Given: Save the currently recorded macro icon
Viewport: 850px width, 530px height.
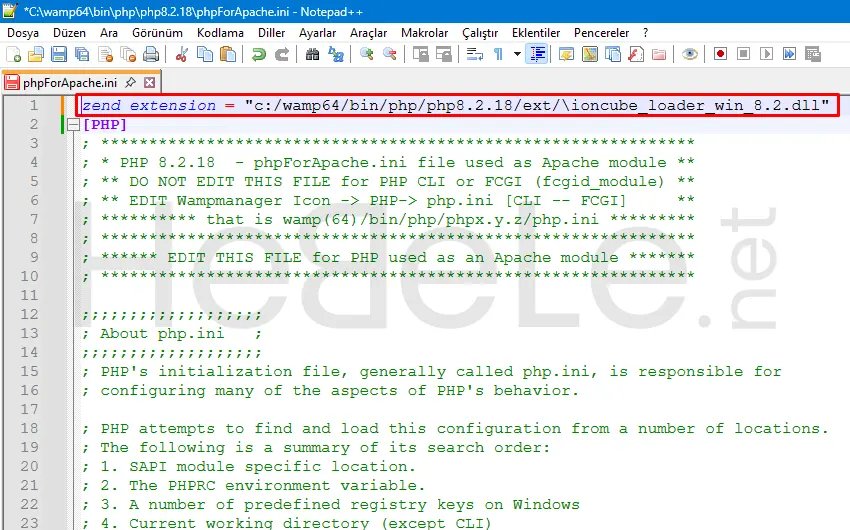Looking at the screenshot, I should (813, 54).
